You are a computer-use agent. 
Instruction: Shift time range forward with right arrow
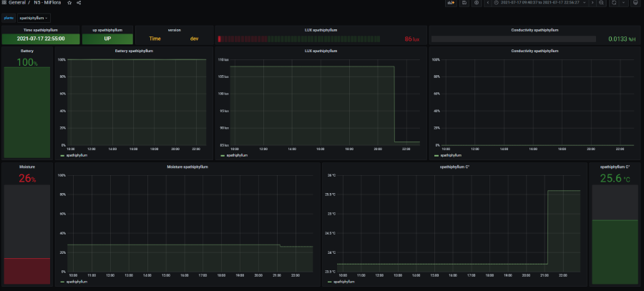tap(592, 3)
